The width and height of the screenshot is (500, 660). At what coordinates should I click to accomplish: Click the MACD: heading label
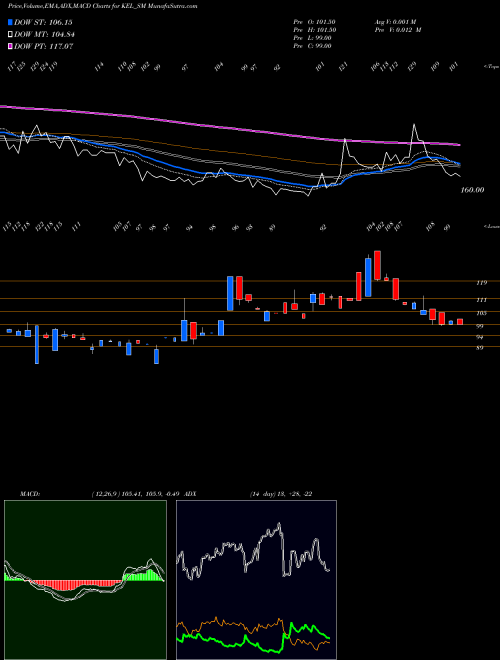pyautogui.click(x=29, y=494)
